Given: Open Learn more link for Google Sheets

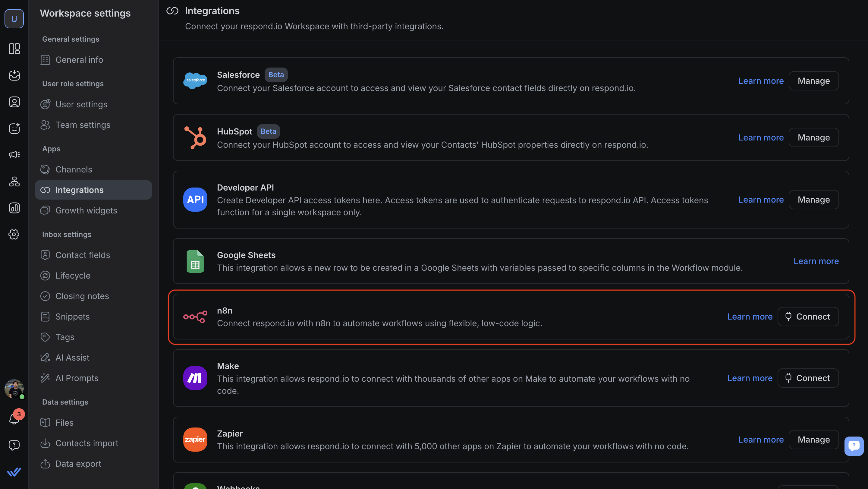Looking at the screenshot, I should (816, 261).
